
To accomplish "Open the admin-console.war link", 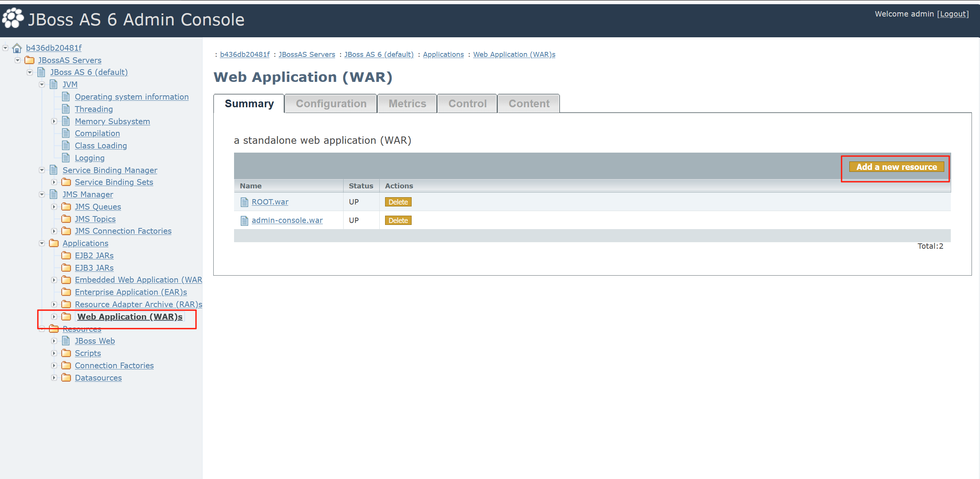I will [x=287, y=220].
